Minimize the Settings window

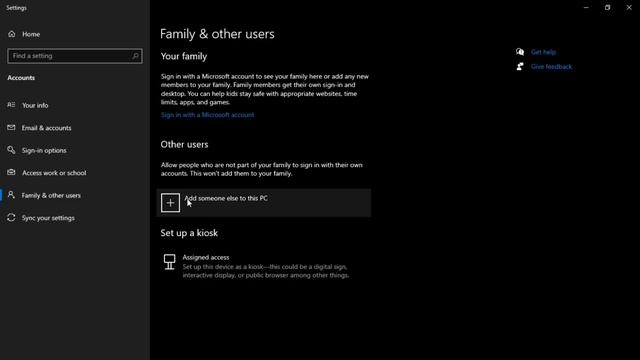[x=586, y=7]
